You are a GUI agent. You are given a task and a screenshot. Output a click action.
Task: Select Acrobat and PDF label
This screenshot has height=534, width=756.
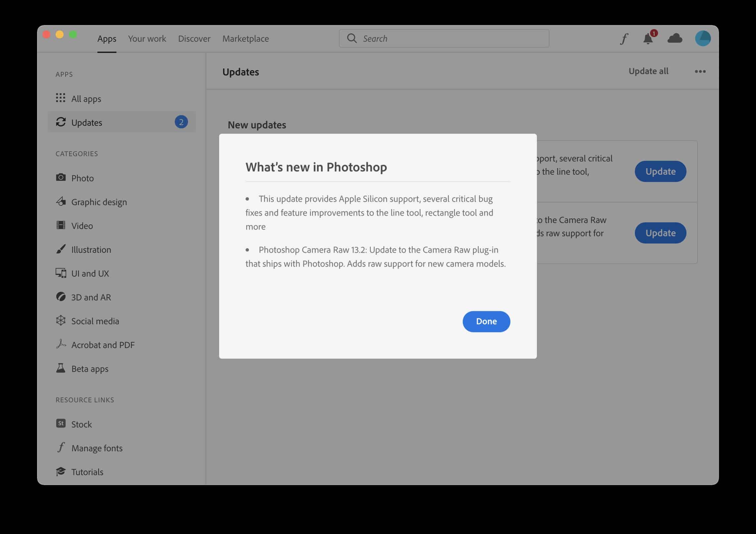pyautogui.click(x=103, y=345)
